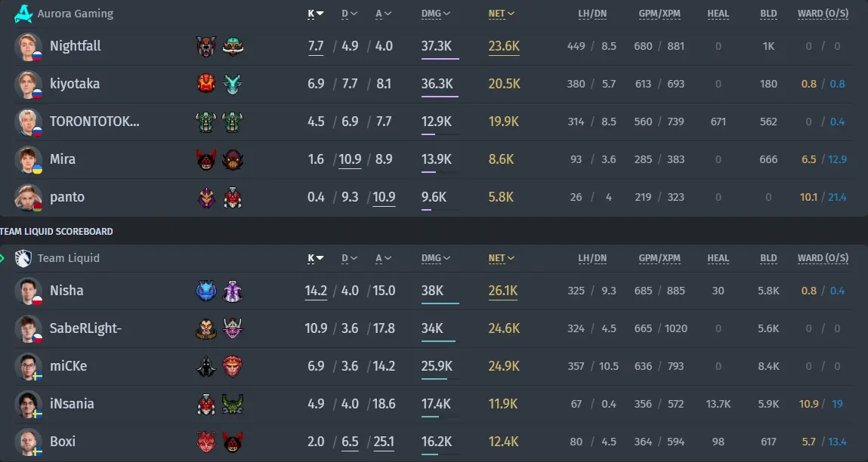Viewport: 868px width, 462px height.
Task: Sort Aurora Gaming table by DMG
Action: 436,14
